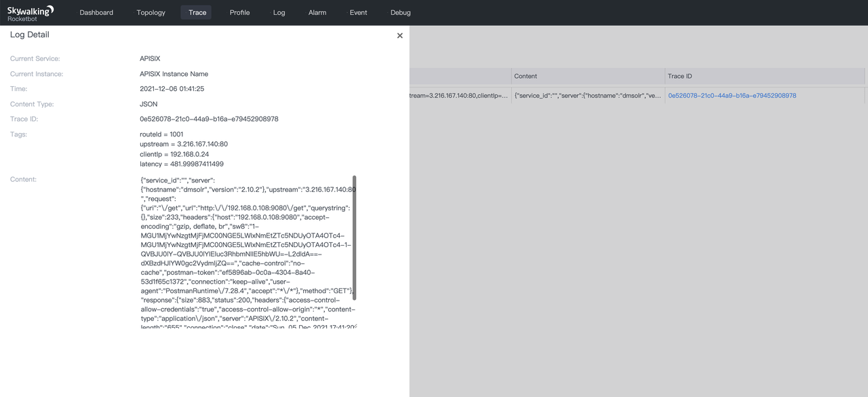Image resolution: width=868 pixels, height=397 pixels.
Task: Click the Content box vertical scrollbar
Action: 354,238
